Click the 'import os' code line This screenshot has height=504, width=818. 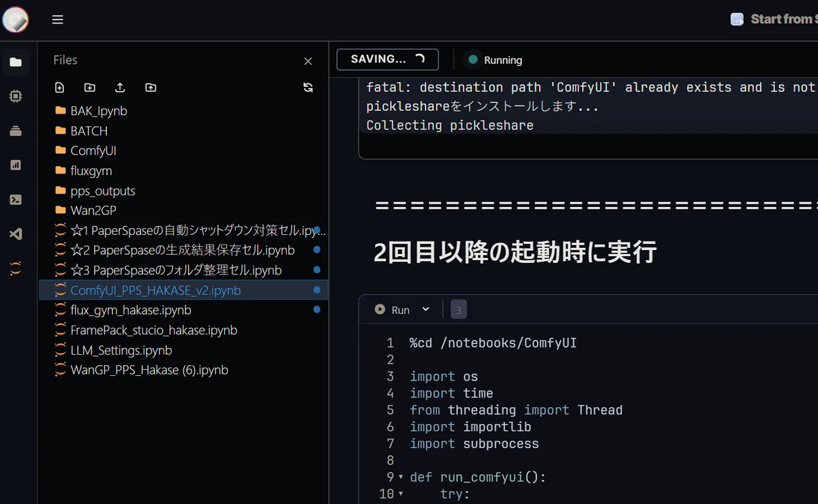[444, 377]
